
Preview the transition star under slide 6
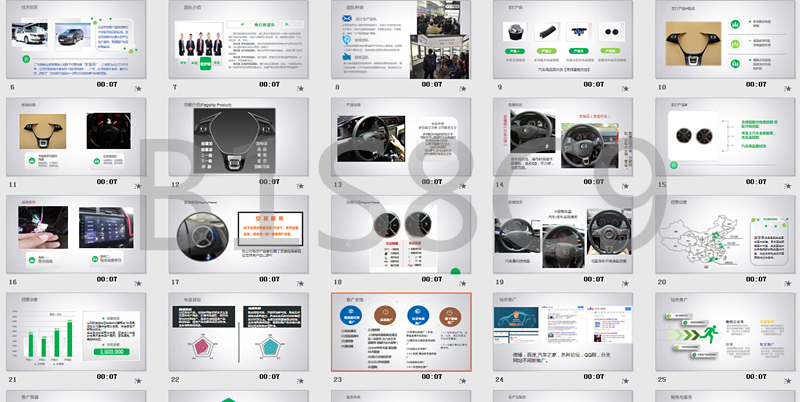(138, 89)
